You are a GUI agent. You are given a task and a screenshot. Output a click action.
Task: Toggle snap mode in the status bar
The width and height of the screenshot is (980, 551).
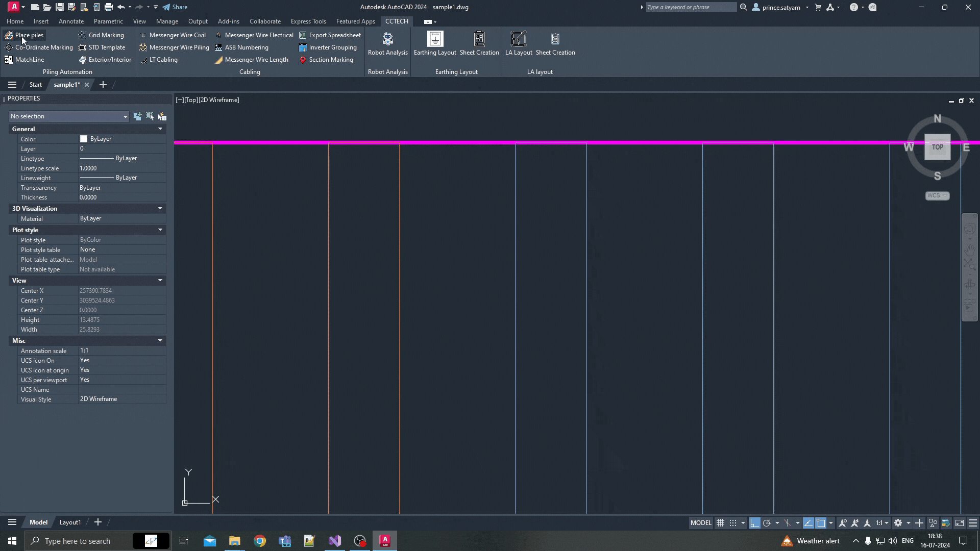pos(733,523)
